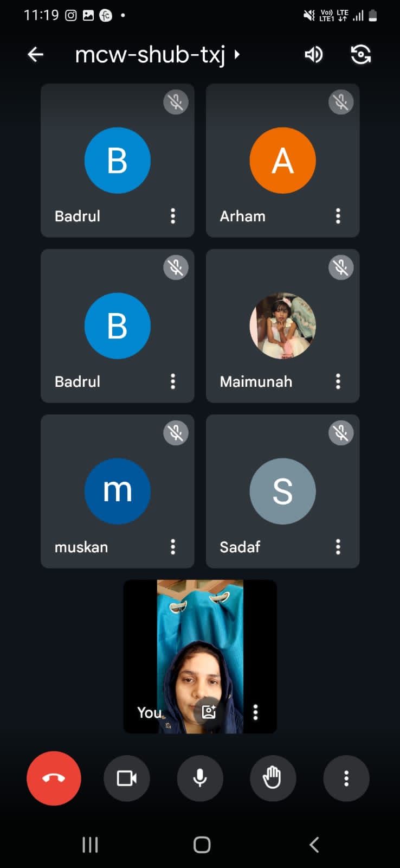Go back using the top-left arrow
Screen dimensions: 400x868
(35, 54)
